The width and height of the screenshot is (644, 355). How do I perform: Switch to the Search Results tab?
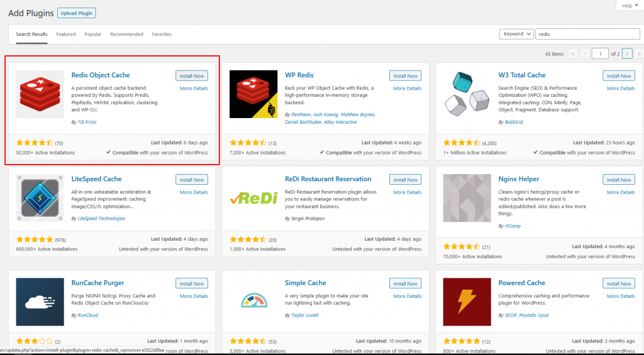(31, 34)
